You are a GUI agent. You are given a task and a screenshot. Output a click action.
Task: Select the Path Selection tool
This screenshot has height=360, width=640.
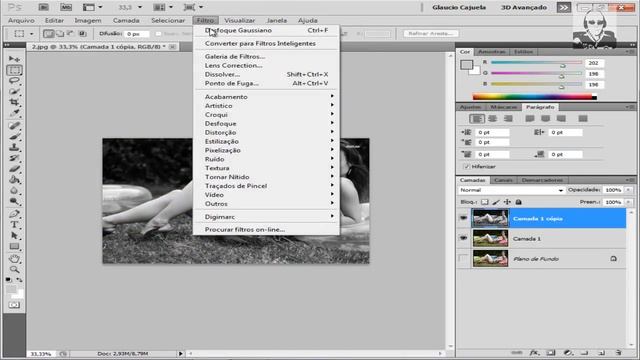click(14, 236)
